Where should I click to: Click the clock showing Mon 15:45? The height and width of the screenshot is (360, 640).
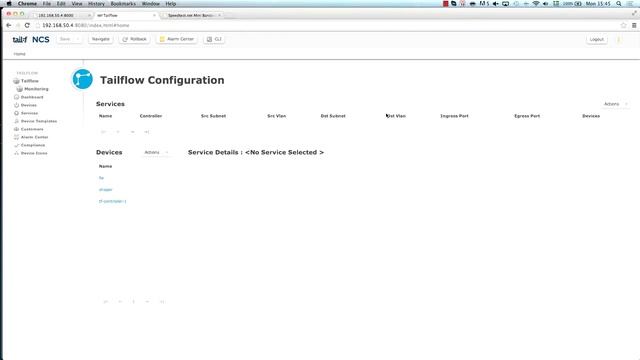tap(598, 4)
